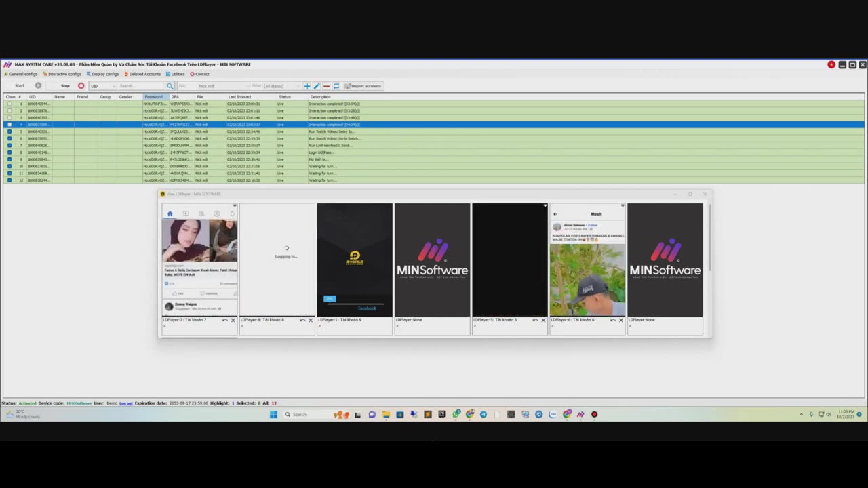Screen dimensions: 868x488
Task: Click the blue refresh arrows icon
Action: pos(336,86)
